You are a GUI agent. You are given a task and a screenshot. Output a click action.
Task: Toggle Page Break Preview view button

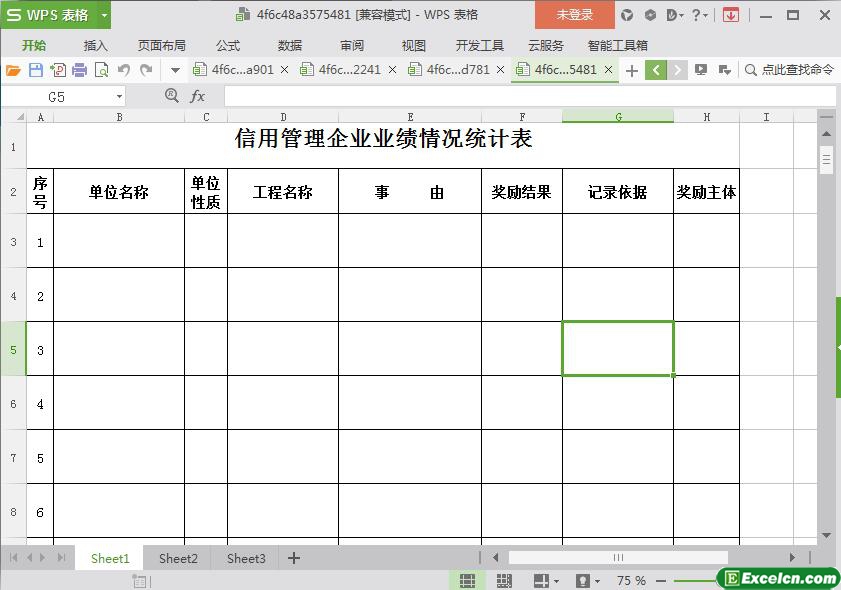tap(503, 580)
